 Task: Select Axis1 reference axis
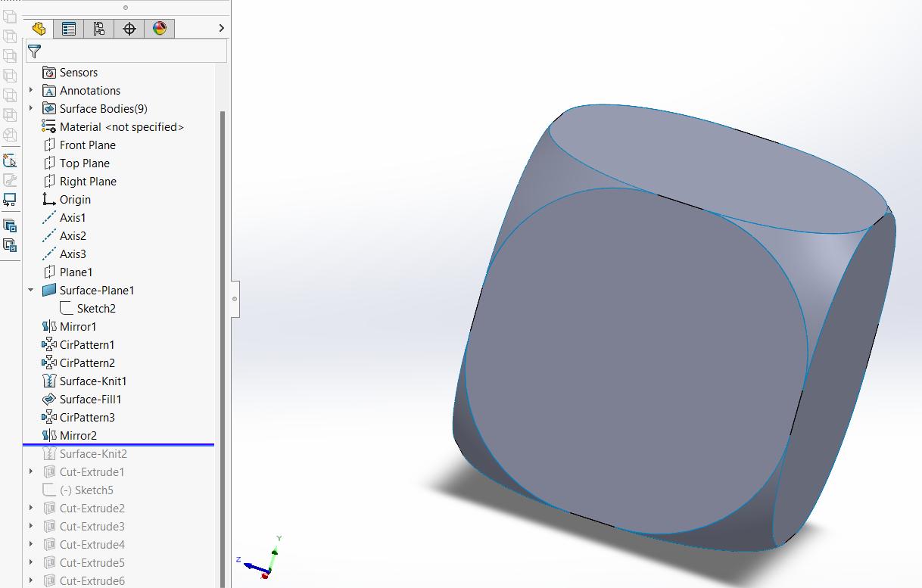tap(64, 218)
